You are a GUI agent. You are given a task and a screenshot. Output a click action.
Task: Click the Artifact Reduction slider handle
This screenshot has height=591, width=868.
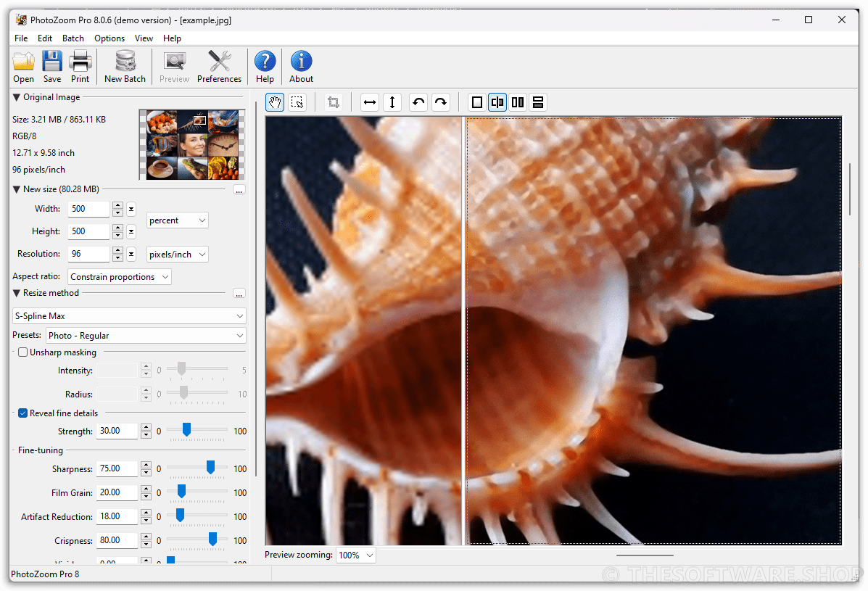tap(180, 515)
